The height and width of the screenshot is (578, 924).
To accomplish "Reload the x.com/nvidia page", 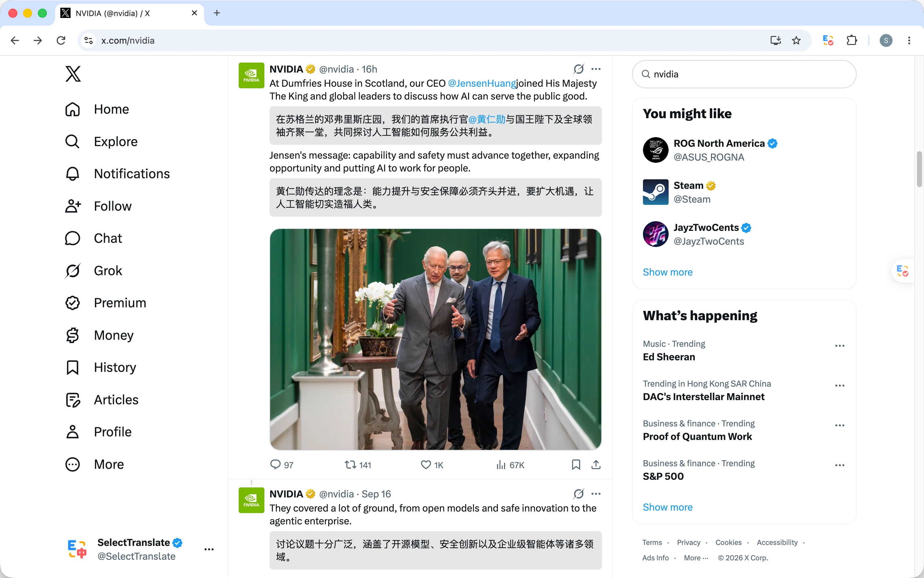I will [61, 40].
